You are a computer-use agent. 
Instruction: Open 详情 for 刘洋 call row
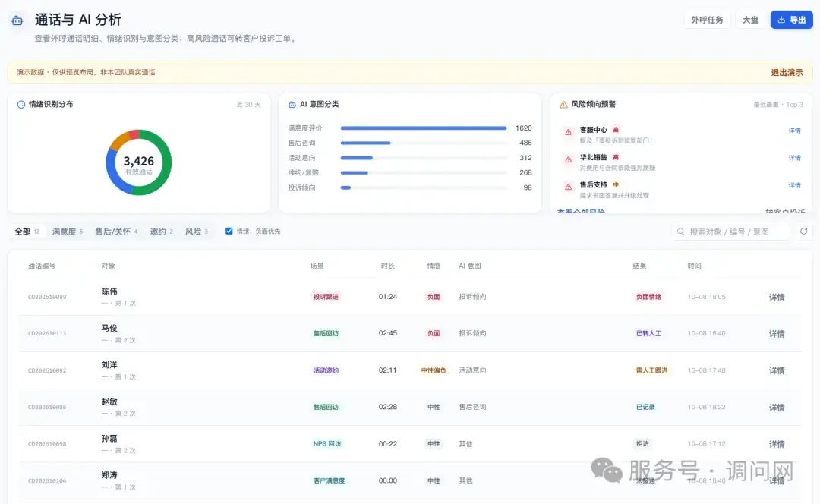pos(777,370)
